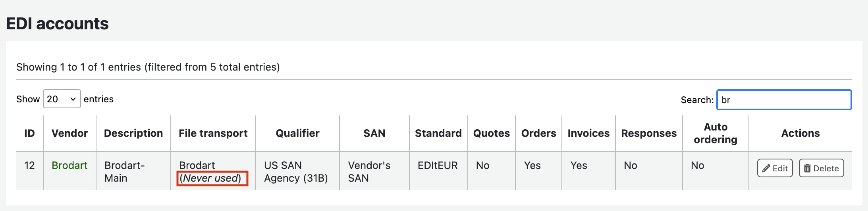The image size is (868, 211).
Task: Click the US SAN Agency qualifier cell
Action: tap(296, 172)
